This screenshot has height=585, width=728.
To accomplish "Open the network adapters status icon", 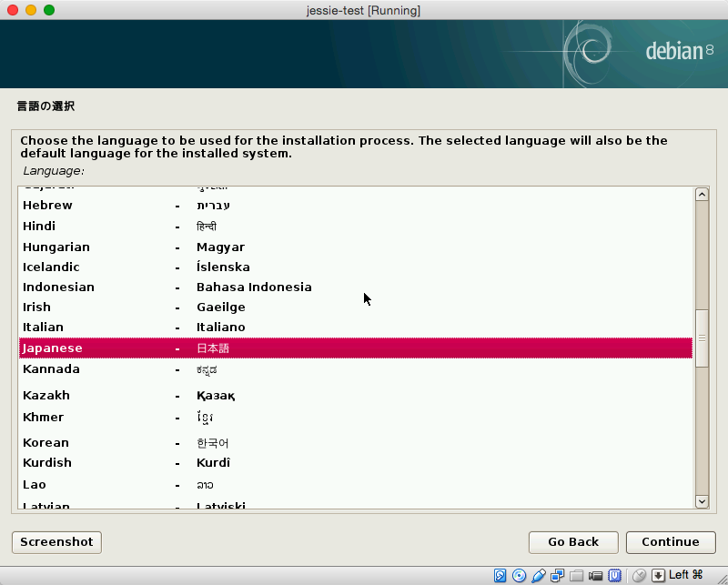I will click(557, 576).
